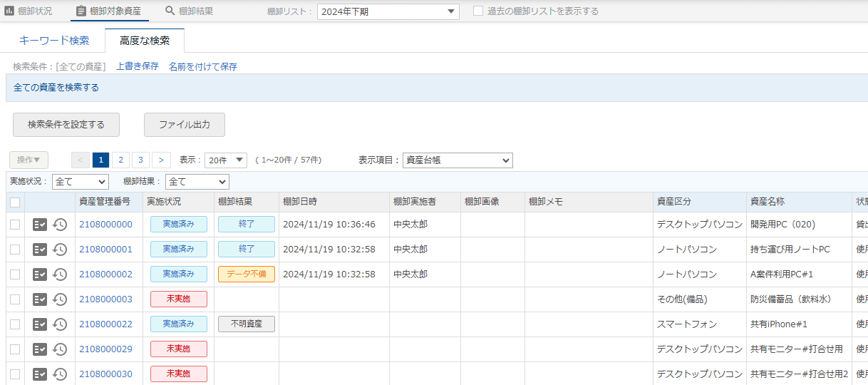Screen dimensions: 868x385
Task: Open the 棚卸リスト dropdown showing 2024年下期
Action: click(388, 11)
